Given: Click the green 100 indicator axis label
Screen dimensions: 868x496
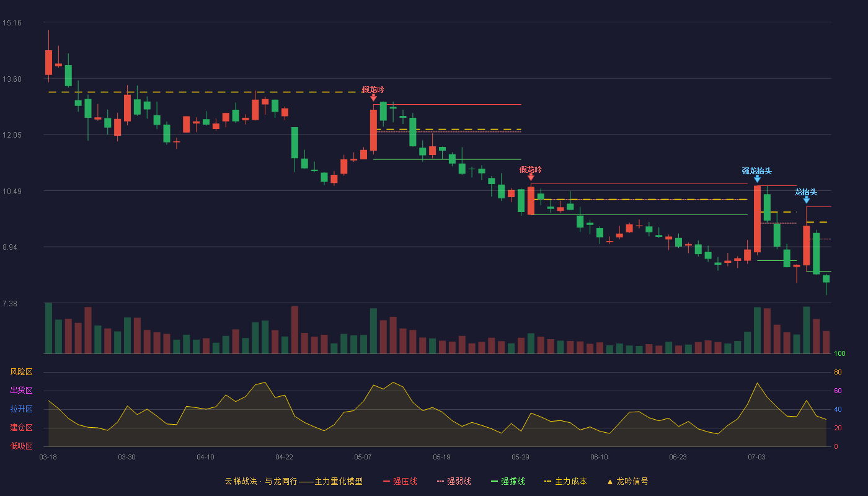Looking at the screenshot, I should [839, 354].
